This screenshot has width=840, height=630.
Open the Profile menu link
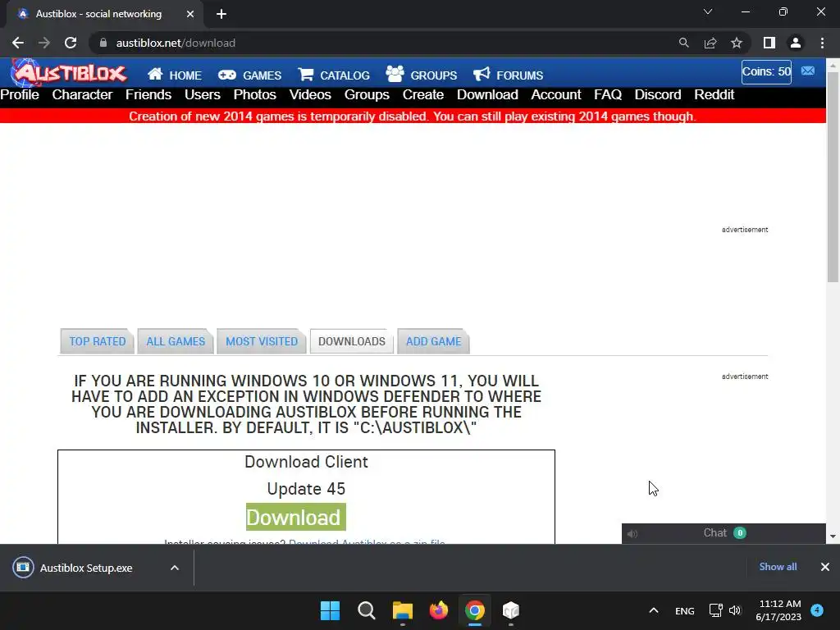coord(20,95)
